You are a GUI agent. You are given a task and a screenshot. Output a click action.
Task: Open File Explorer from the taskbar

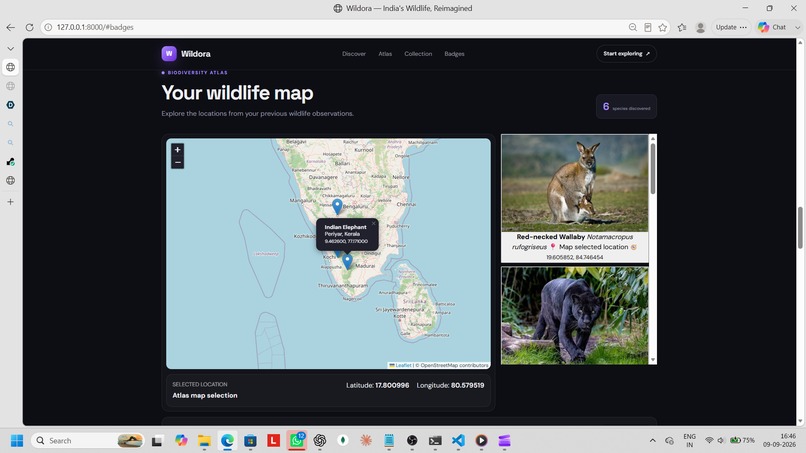(x=204, y=441)
